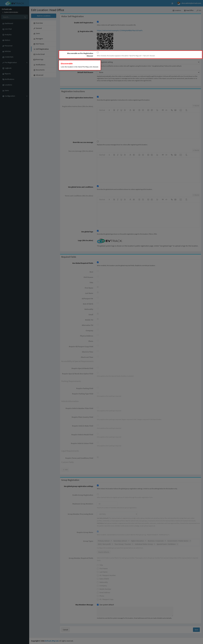
Task: Open the self-registration URL link
Action: tap(120, 30)
